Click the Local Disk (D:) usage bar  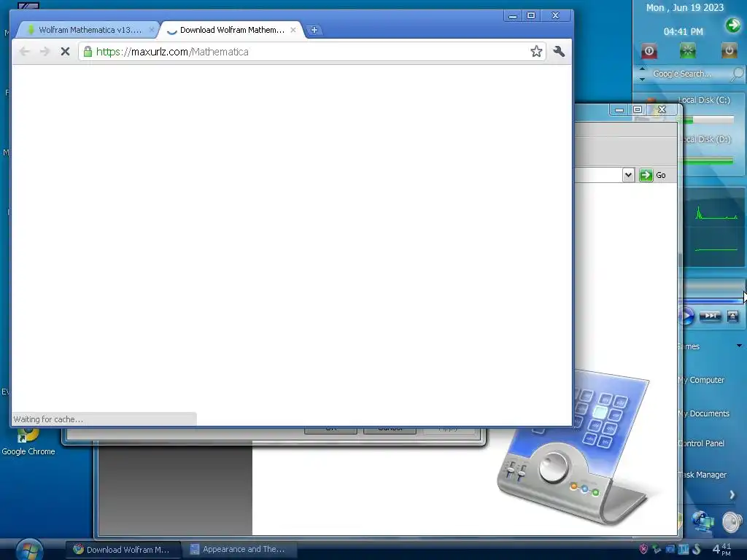coord(708,161)
